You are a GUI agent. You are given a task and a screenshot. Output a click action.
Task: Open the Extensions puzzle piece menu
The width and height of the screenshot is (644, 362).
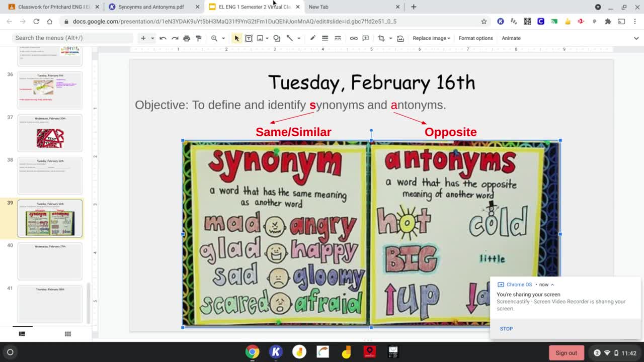(608, 22)
